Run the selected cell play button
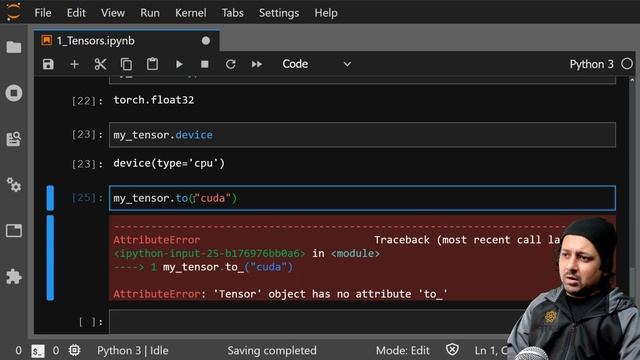Viewport: 640px width, 360px height. [x=179, y=64]
